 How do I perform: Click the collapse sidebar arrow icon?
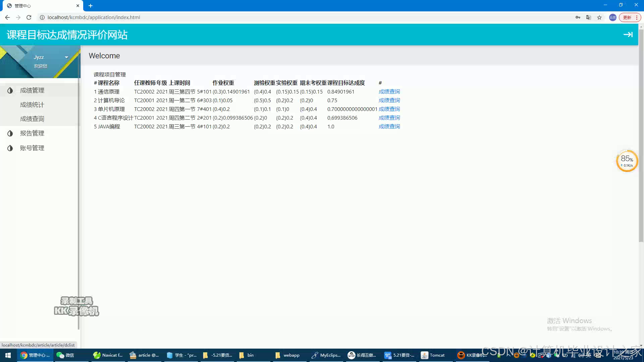coord(628,35)
